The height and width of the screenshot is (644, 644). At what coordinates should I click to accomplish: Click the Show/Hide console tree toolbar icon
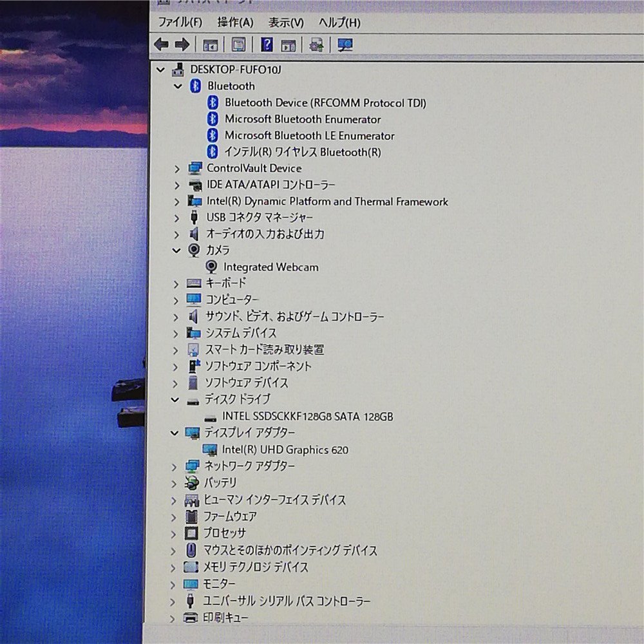[210, 44]
